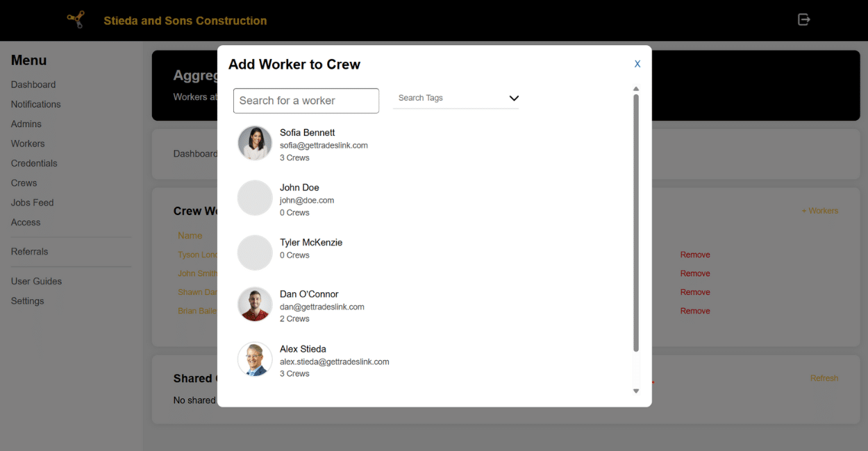Click the company logo icon in header
The width and height of the screenshot is (868, 451).
pyautogui.click(x=76, y=19)
